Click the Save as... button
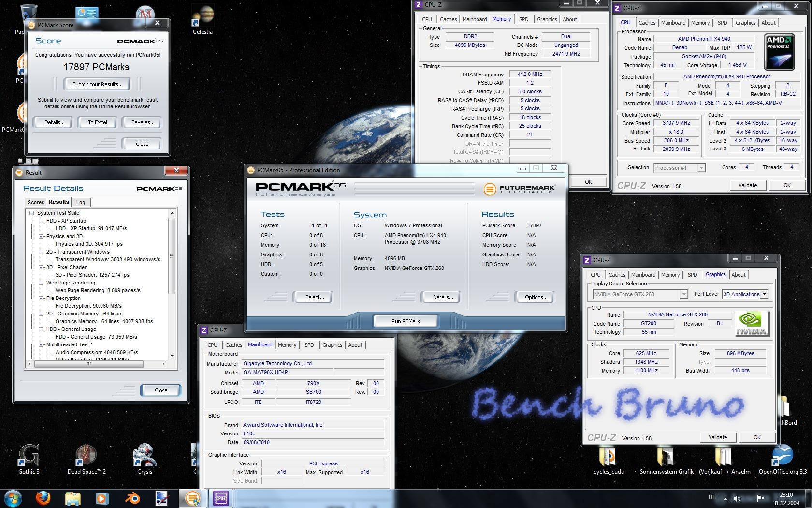The width and height of the screenshot is (812, 508). click(143, 122)
